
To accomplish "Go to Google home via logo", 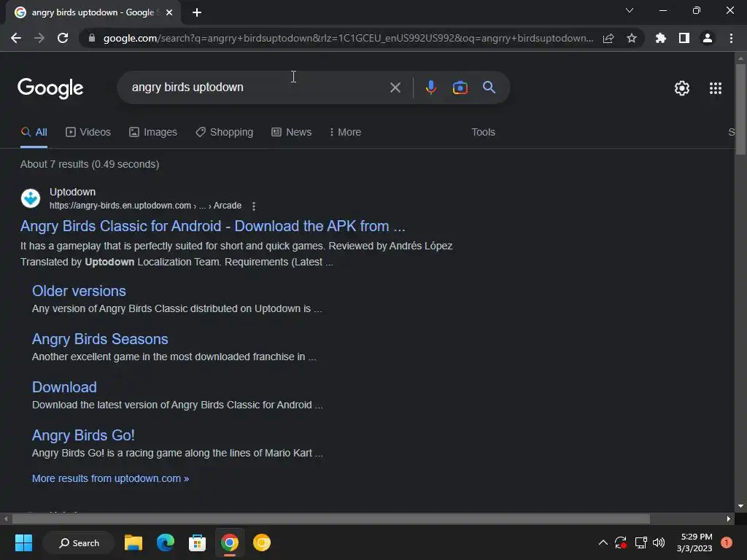I will [x=50, y=88].
